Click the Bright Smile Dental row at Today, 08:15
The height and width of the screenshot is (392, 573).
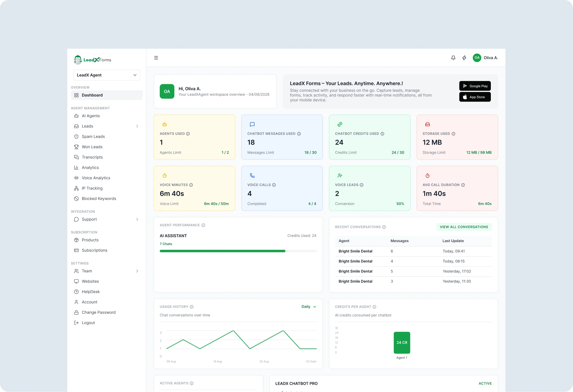click(x=413, y=261)
